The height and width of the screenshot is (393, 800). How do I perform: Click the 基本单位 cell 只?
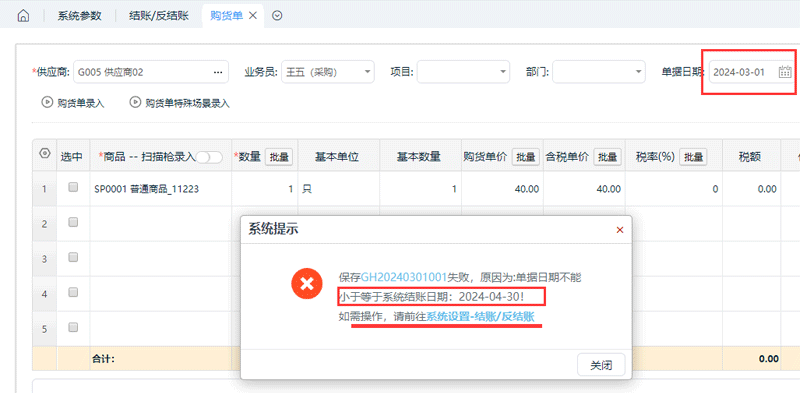(x=339, y=189)
